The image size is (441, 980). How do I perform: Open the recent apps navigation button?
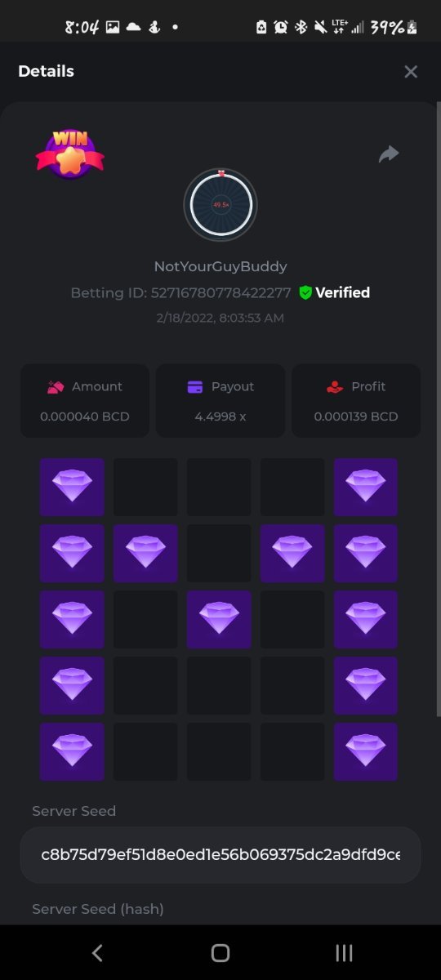344,952
